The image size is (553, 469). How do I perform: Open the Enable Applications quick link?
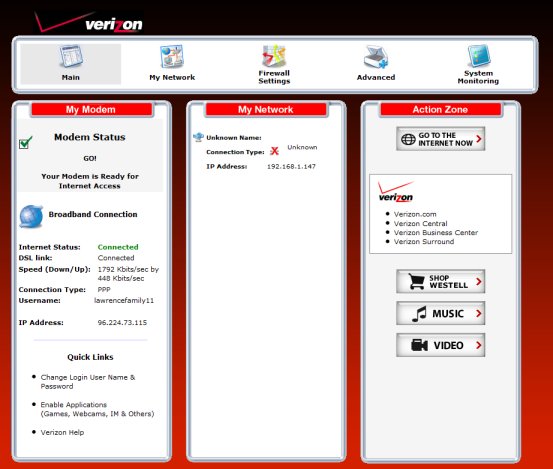(97, 409)
